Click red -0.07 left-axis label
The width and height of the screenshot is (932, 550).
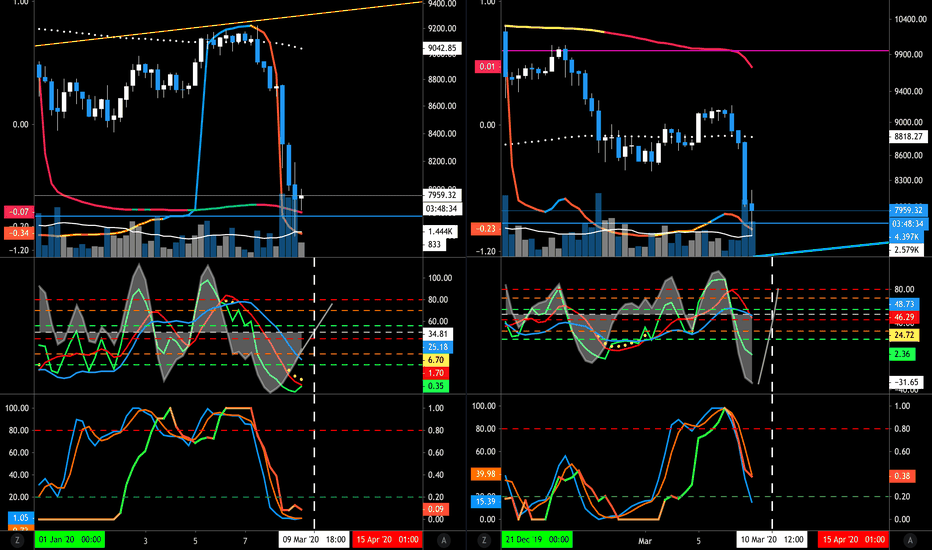click(20, 212)
